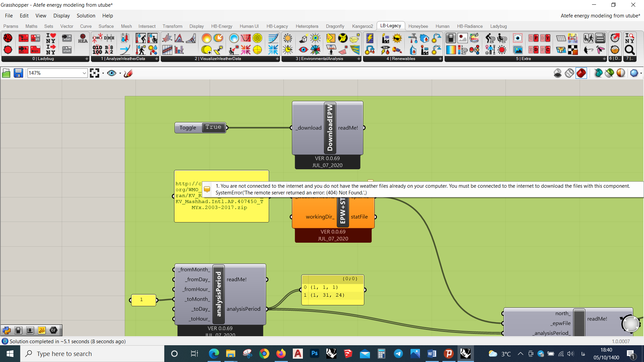Select the HEA header component icon
The width and height of the screenshot is (644, 362).
pos(83,38)
